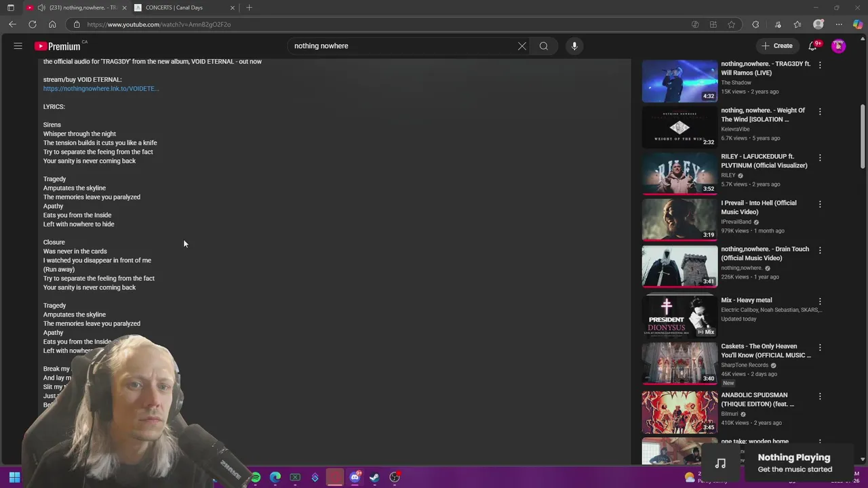Image resolution: width=868 pixels, height=488 pixels.
Task: Click the LYRICS: heading in description
Action: coord(54,107)
